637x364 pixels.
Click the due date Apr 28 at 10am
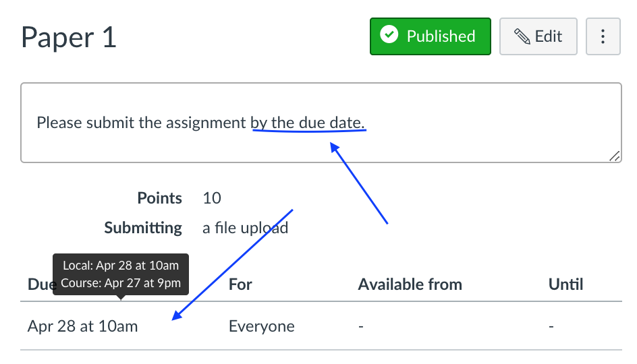(82, 327)
